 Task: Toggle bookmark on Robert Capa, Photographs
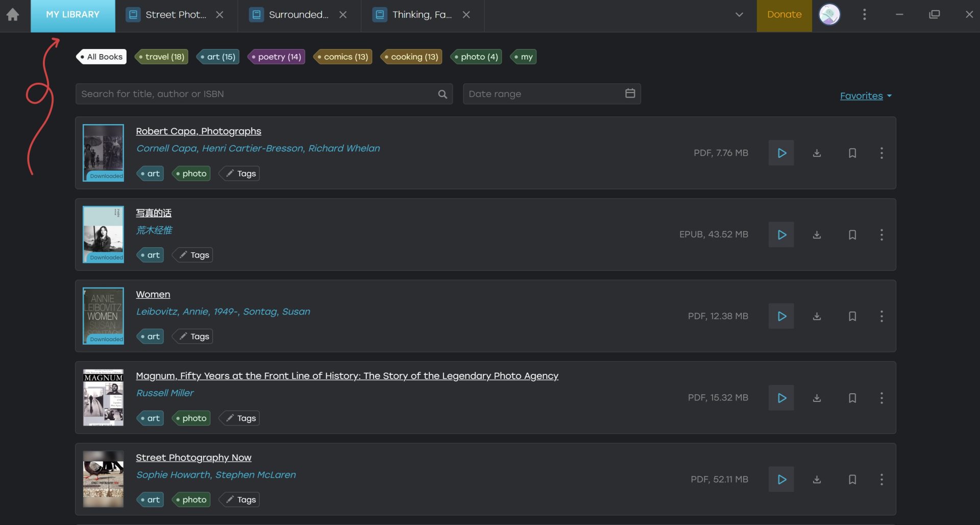852,153
